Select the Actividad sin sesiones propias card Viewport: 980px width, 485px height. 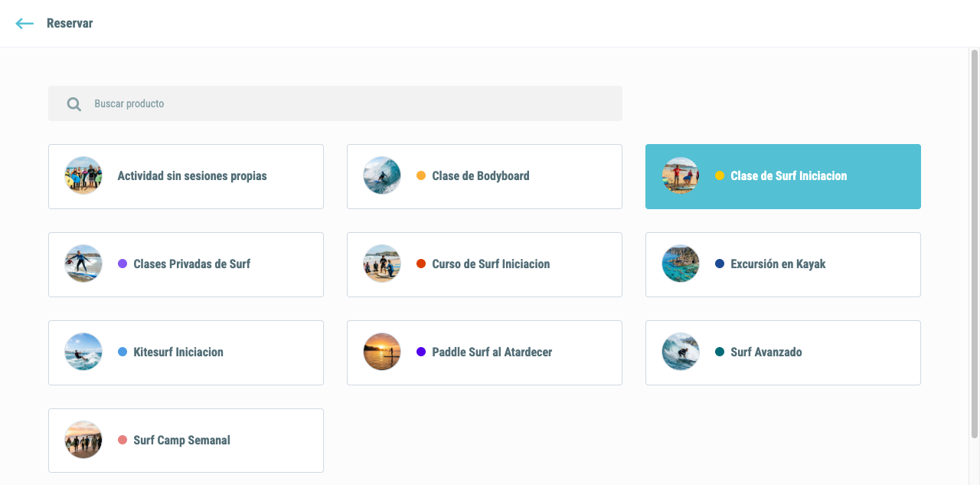[186, 176]
